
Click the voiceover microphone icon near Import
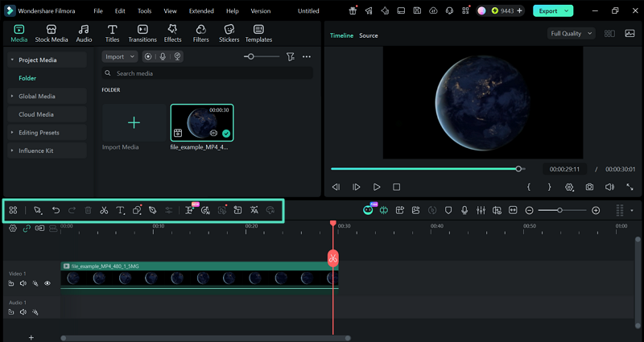(163, 56)
